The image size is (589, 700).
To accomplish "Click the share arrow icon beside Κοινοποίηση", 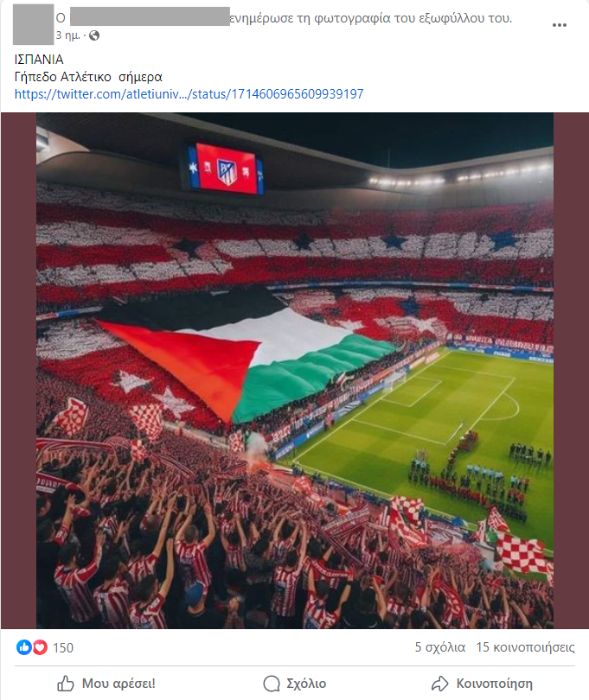I will tap(439, 684).
